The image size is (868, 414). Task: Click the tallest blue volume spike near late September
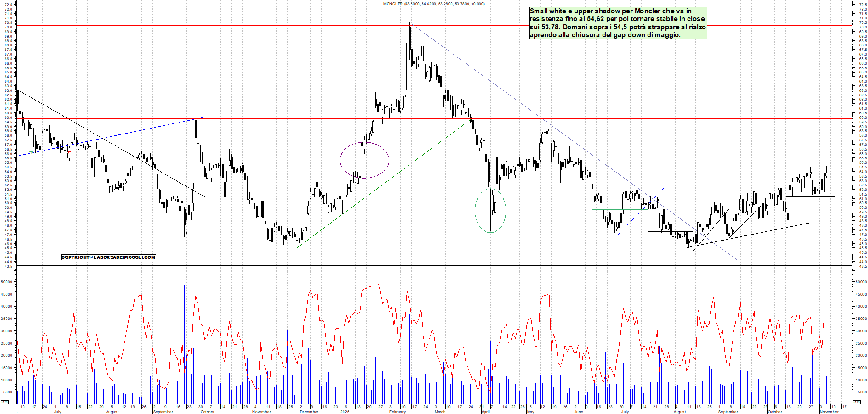197,321
